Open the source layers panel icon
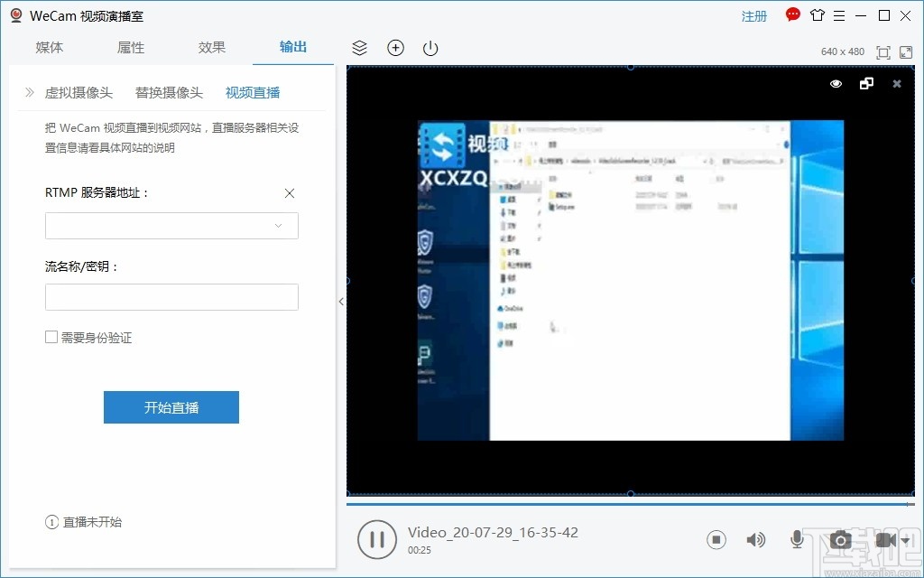Screen dimensions: 924x578 (x=359, y=48)
